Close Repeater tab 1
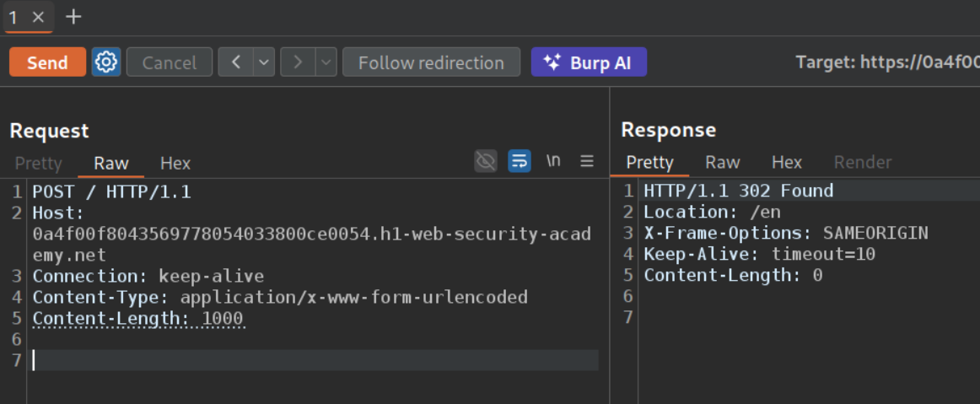980x404 pixels. click(x=38, y=17)
